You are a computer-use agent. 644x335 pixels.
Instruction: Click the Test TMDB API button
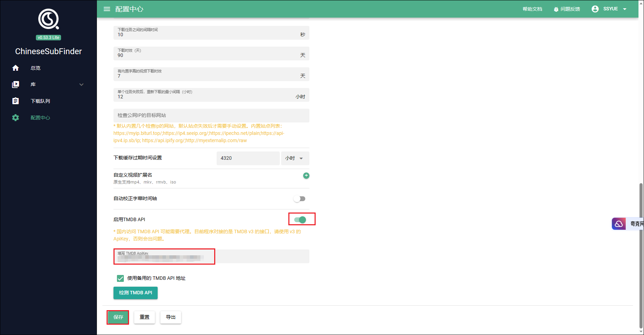pyautogui.click(x=136, y=293)
